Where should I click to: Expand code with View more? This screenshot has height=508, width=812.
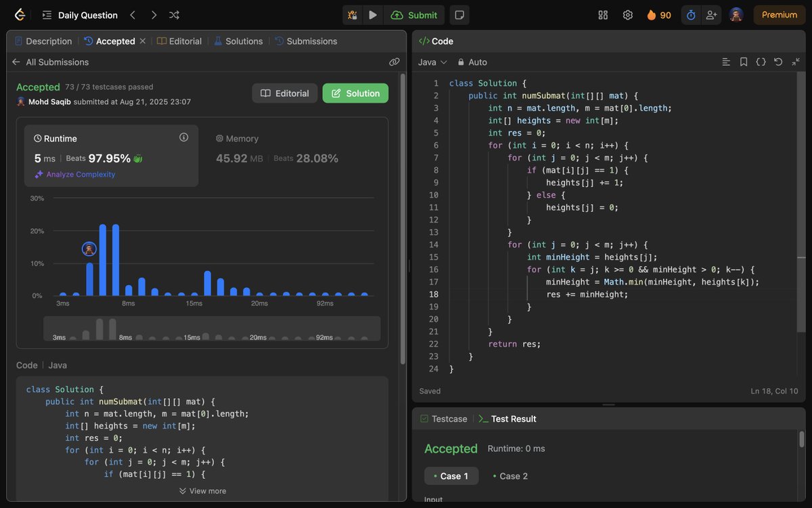click(x=203, y=491)
